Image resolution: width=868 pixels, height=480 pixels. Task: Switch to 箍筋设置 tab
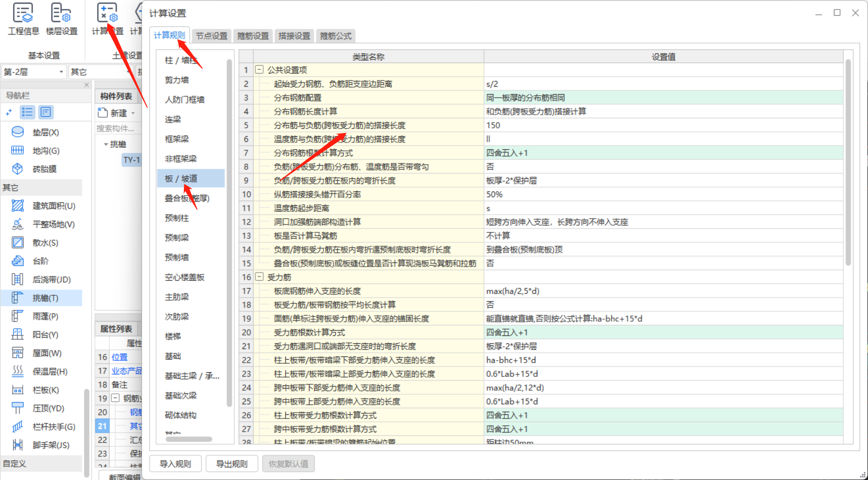(253, 36)
